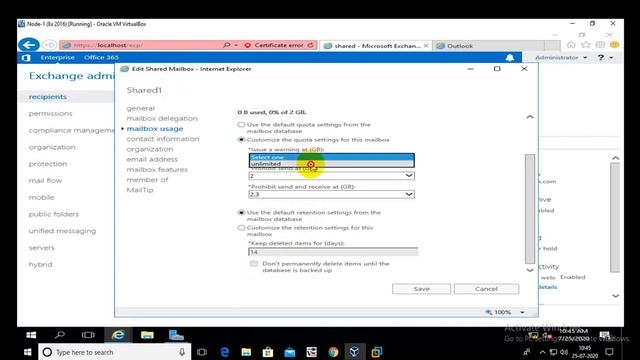
Task: Open Internet Explorer in the VM taskbar
Action: click(118, 335)
